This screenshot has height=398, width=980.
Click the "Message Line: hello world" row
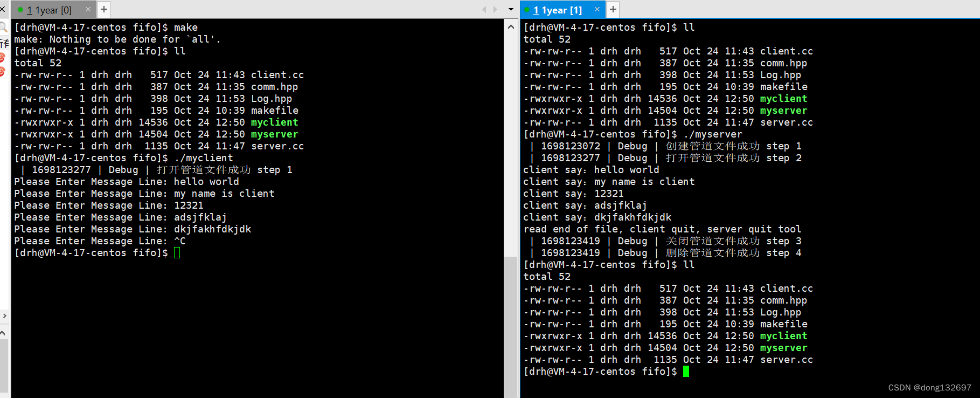point(127,182)
